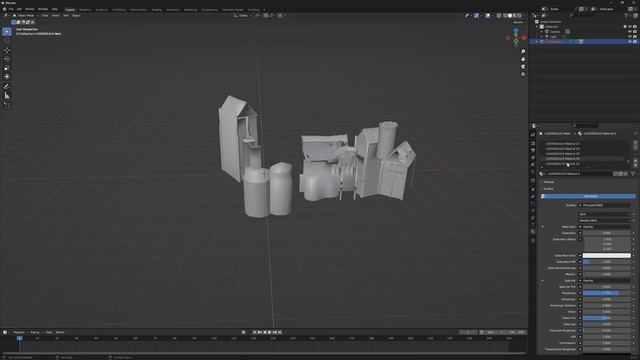640x360 pixels.
Task: Play animation forward
Action: coord(269,332)
